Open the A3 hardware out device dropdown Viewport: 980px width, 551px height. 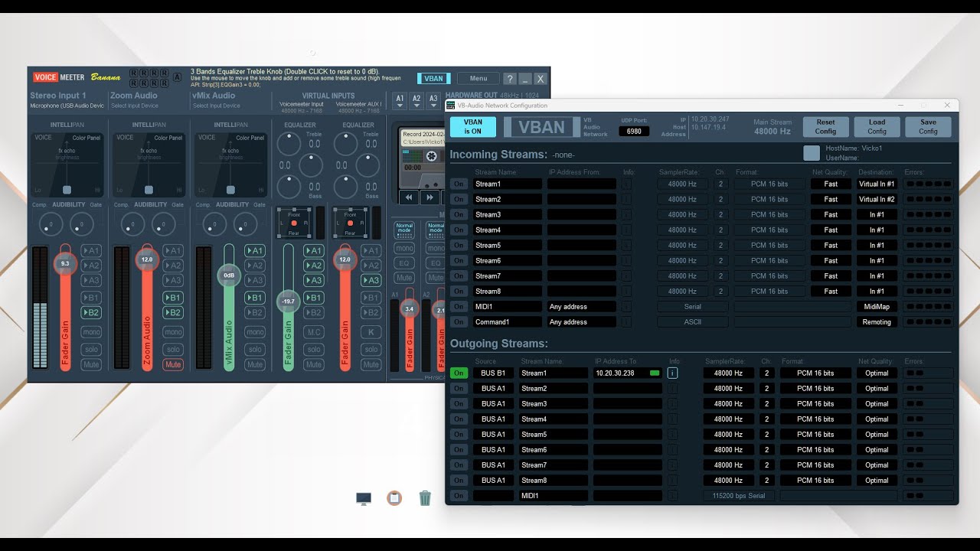433,101
